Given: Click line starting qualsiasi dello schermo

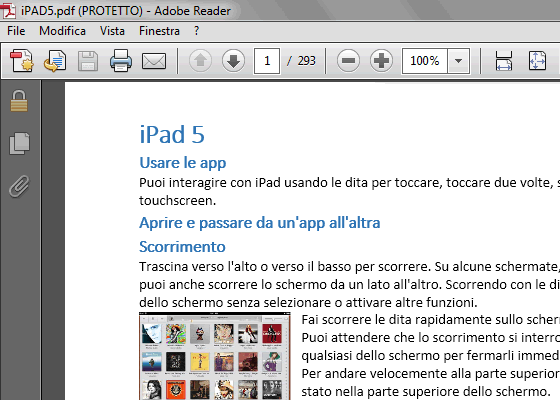Looking at the screenshot, I should click(x=431, y=356).
